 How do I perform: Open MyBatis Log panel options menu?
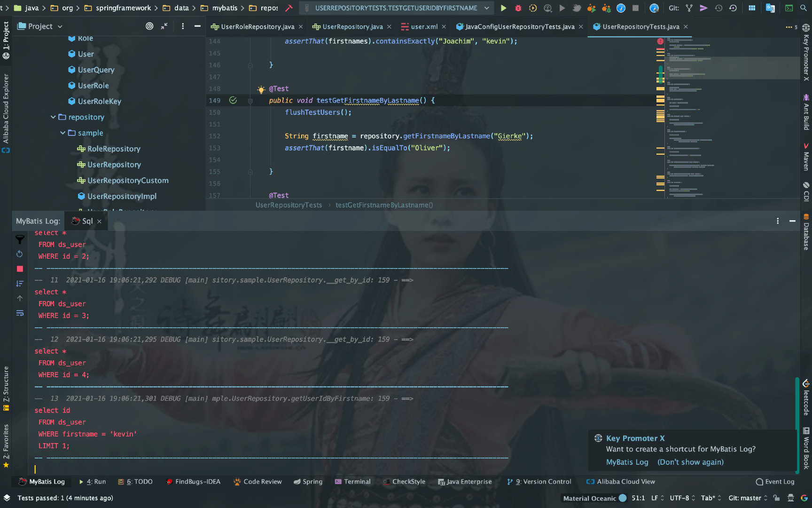[x=778, y=221]
